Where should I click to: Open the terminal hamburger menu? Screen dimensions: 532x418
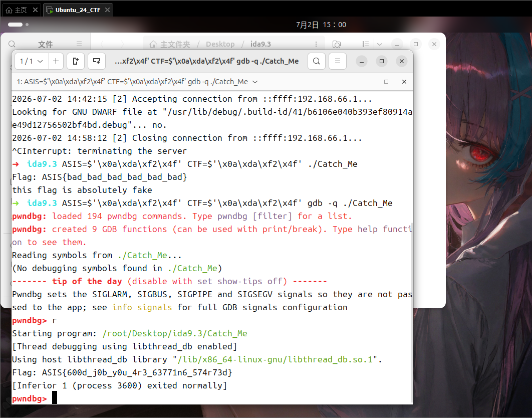click(x=338, y=61)
